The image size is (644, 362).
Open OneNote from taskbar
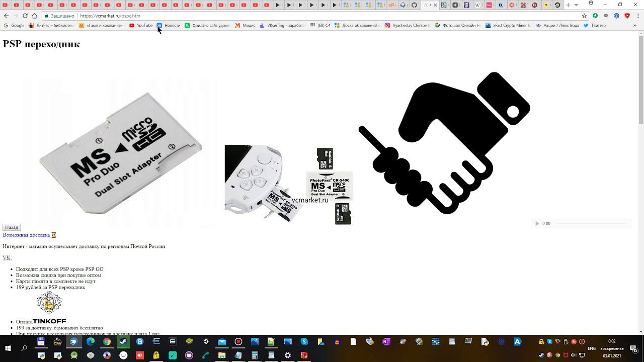pos(386,341)
